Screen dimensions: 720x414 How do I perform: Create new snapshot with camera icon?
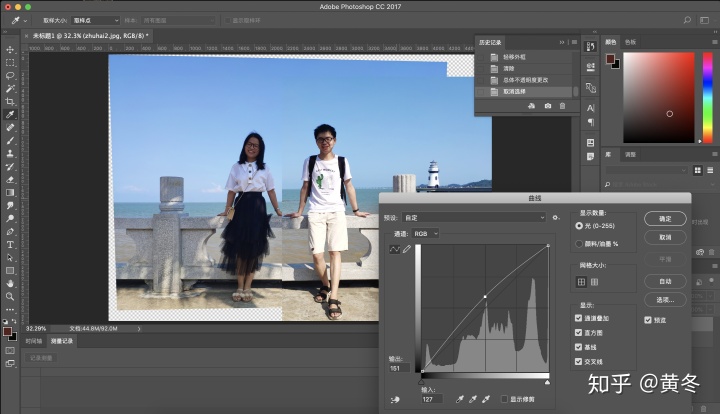[x=548, y=106]
